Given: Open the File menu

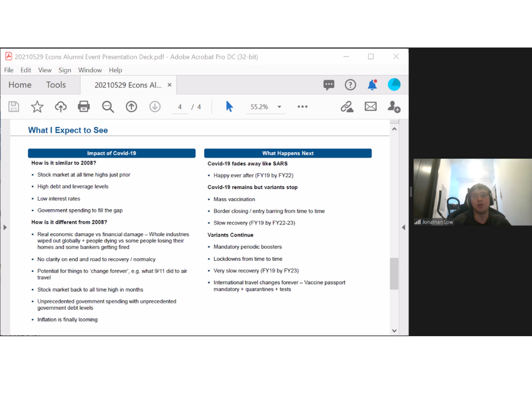Looking at the screenshot, I should (9, 70).
